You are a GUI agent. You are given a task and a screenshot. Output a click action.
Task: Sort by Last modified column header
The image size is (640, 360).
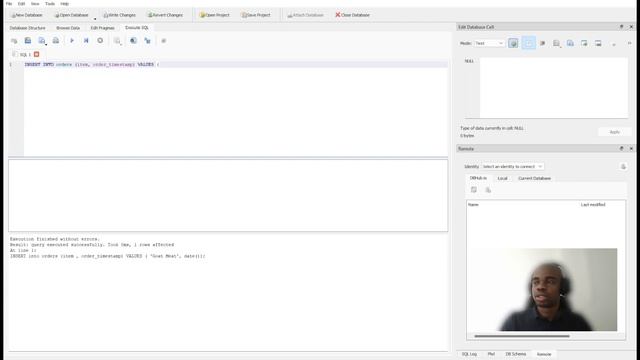click(x=593, y=204)
